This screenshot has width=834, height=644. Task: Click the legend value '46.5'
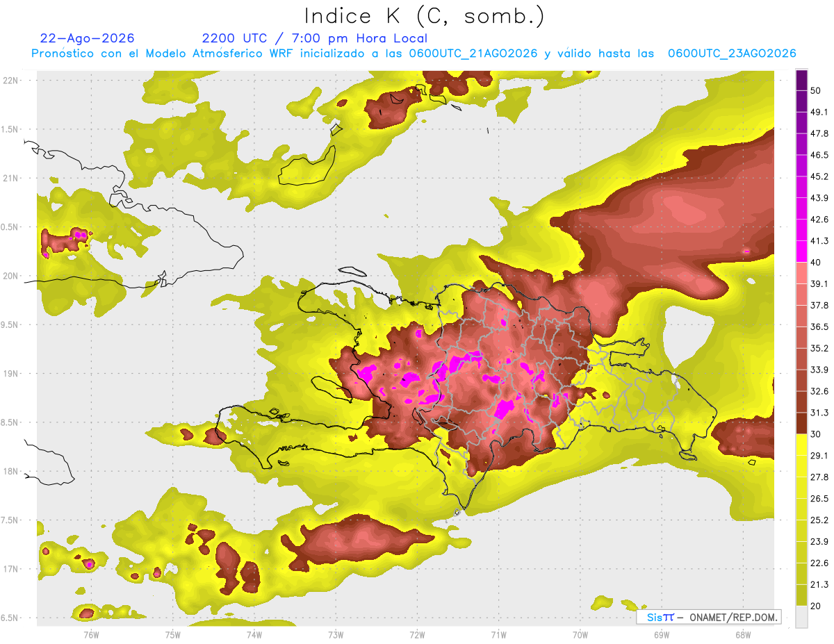[x=820, y=155]
